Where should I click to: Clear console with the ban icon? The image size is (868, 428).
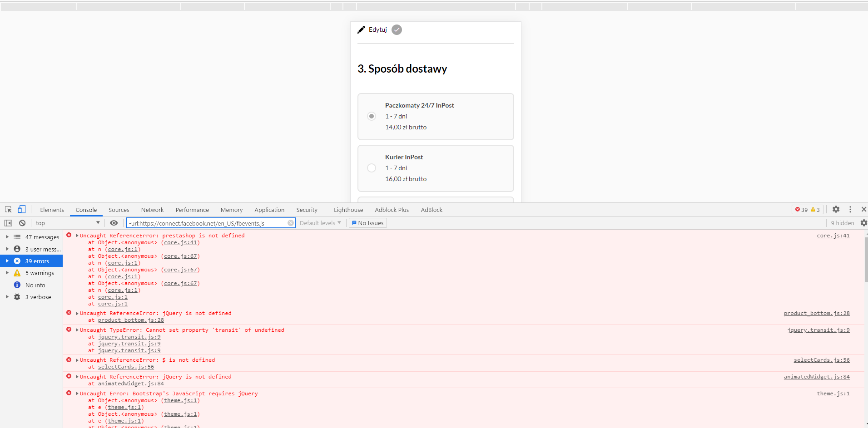(22, 223)
